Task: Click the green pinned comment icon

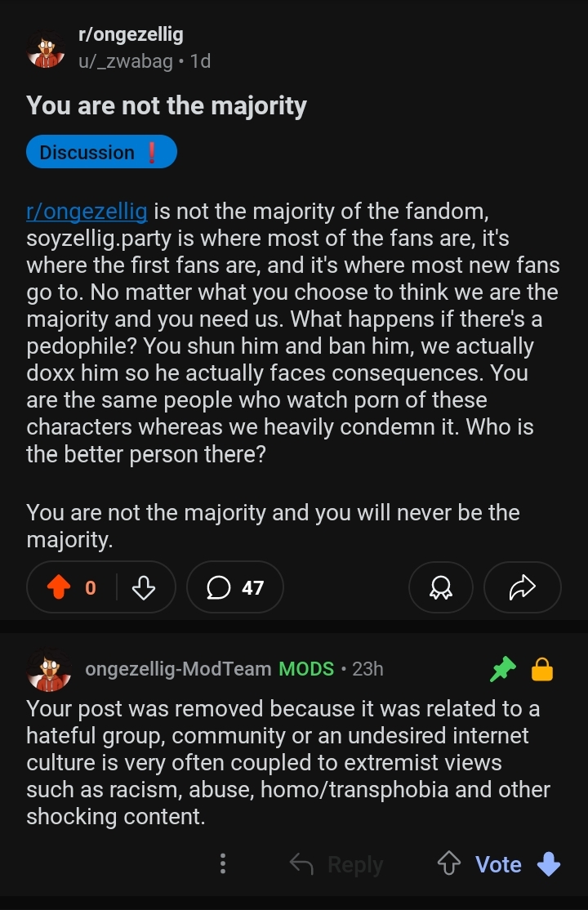Action: (x=502, y=671)
